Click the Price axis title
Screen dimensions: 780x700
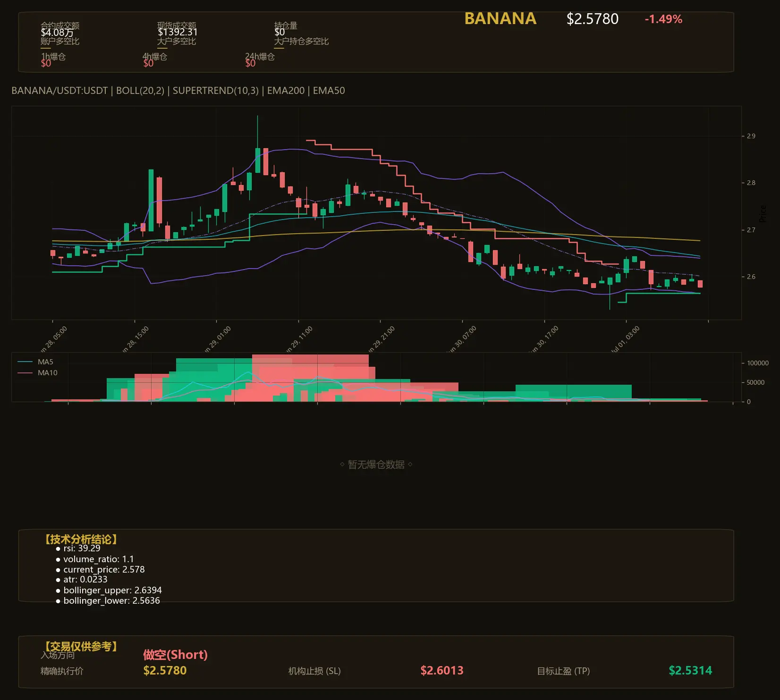coord(763,214)
